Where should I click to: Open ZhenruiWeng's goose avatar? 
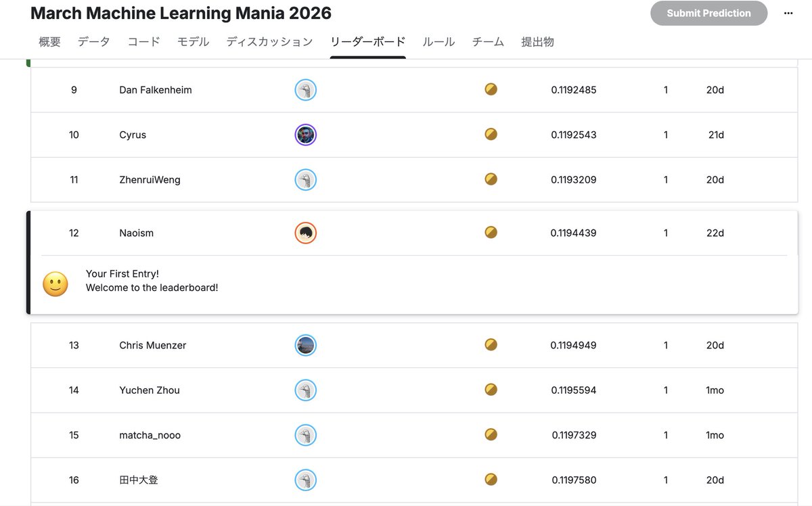click(306, 180)
